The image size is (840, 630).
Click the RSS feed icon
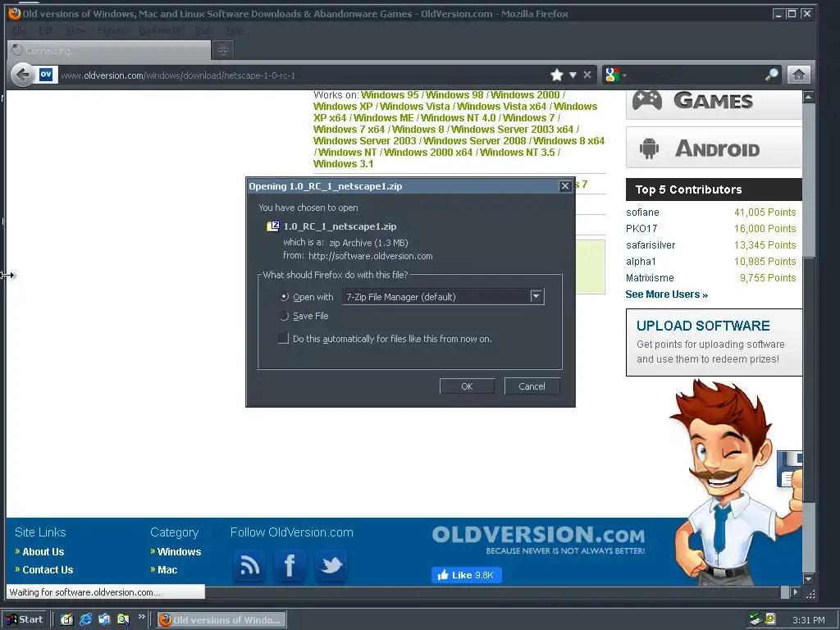pos(249,566)
